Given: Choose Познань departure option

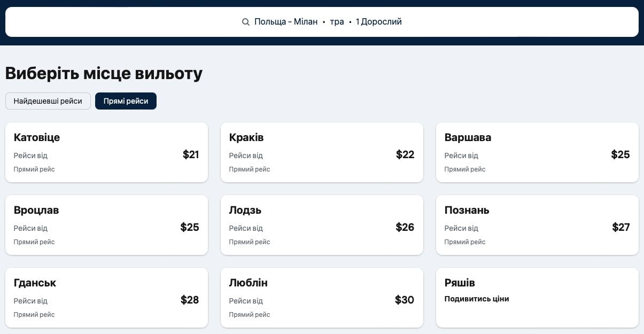Looking at the screenshot, I should tap(537, 225).
